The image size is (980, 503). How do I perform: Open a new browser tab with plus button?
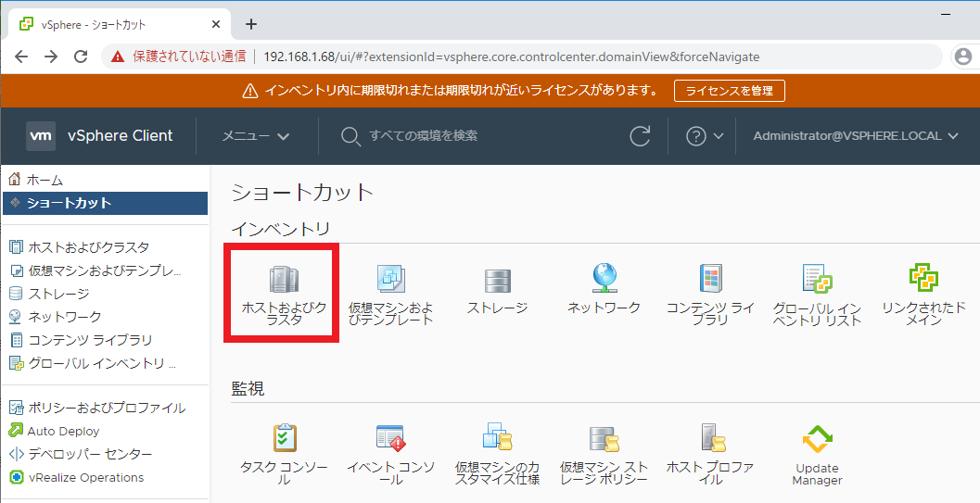[x=250, y=24]
